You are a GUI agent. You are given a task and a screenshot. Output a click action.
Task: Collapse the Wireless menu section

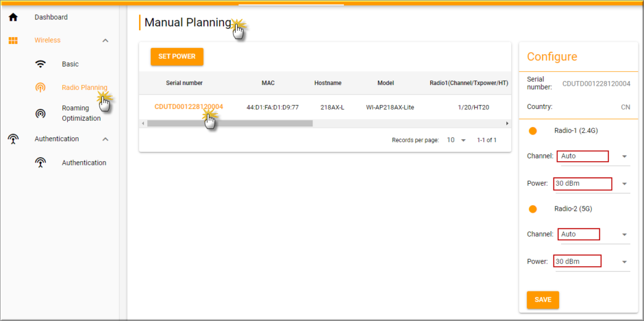[x=105, y=40]
